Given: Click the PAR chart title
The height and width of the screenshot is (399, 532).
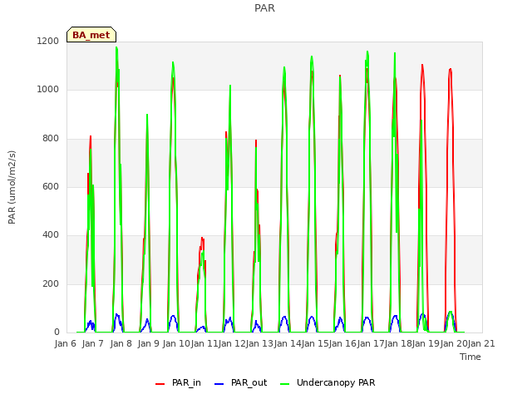Looking at the screenshot, I should pos(264,8).
